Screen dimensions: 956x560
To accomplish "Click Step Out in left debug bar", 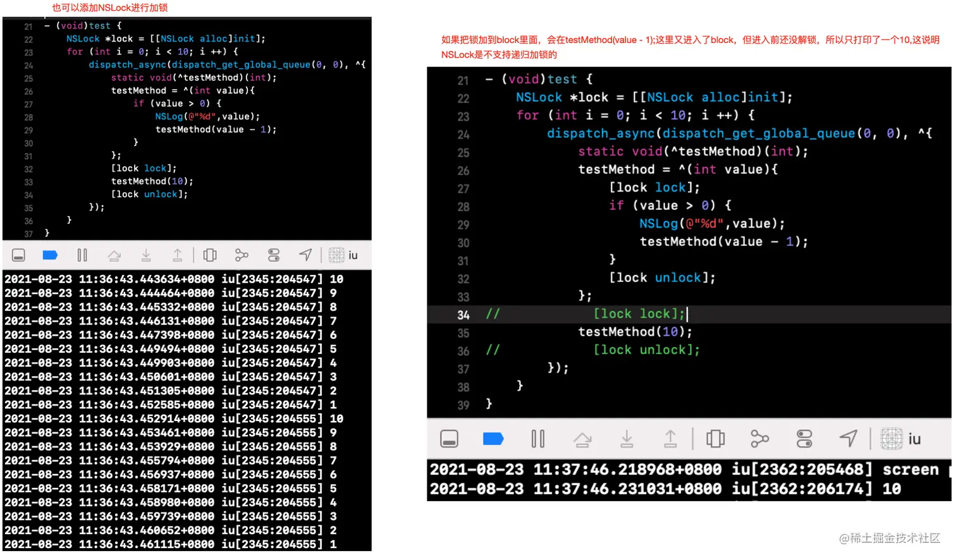I will pos(178,255).
